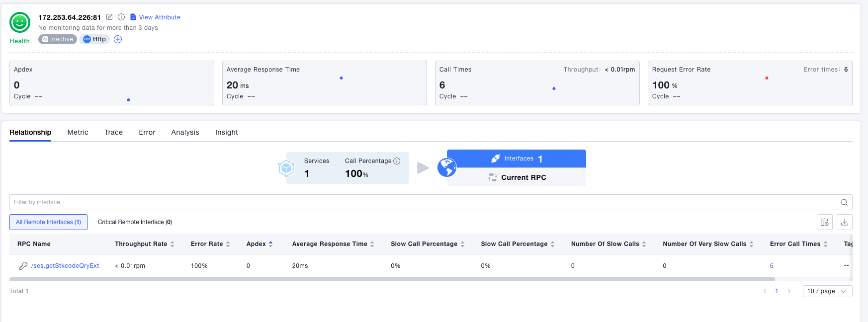868x322 pixels.
Task: Click the search magnifier in the filter box
Action: point(844,202)
